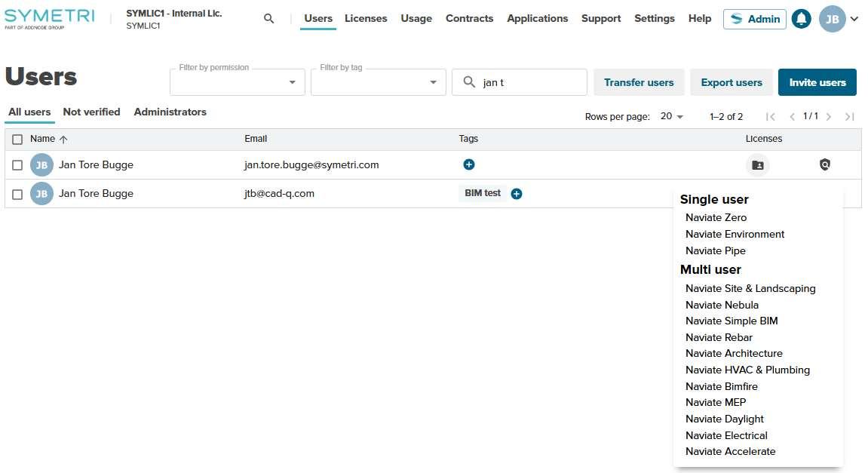Go to previous page of users
This screenshot has width=868, height=473.
point(792,116)
